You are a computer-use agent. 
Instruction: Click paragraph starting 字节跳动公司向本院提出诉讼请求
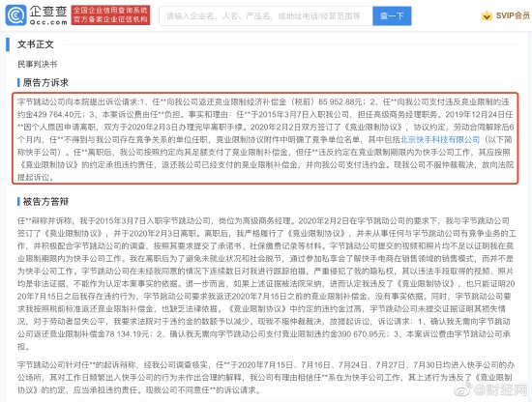[x=265, y=139]
